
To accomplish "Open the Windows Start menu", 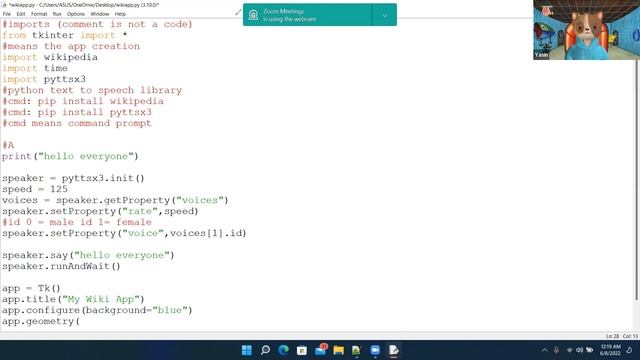I will coord(247,350).
